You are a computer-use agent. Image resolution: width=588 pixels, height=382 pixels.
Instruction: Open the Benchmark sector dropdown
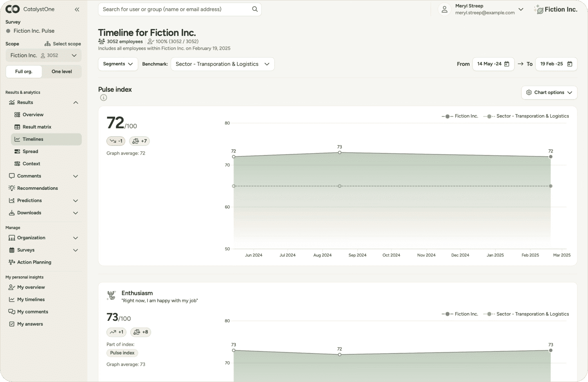(x=223, y=64)
